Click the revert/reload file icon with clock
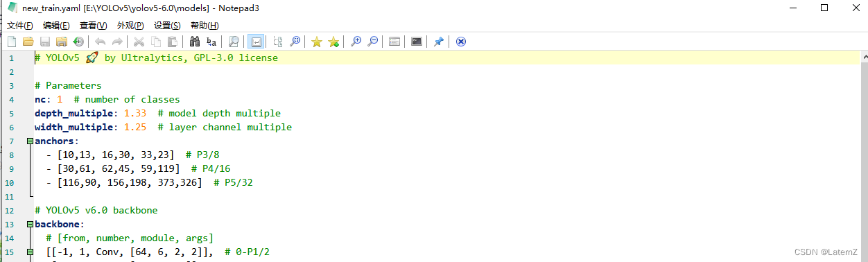The height and width of the screenshot is (262, 868). [78, 42]
